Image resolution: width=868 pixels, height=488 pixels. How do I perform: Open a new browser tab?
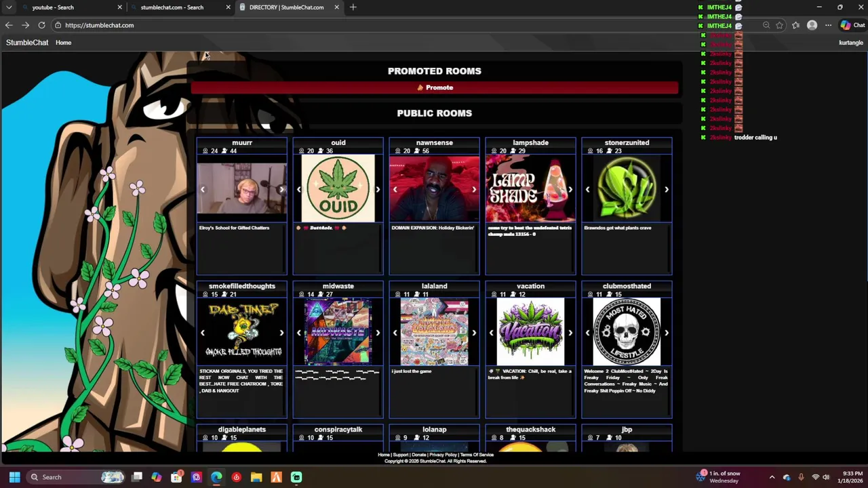(353, 7)
